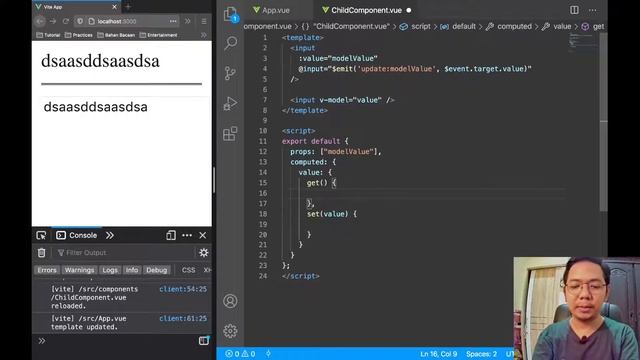This screenshot has height=360, width=640.
Task: Show overflow browser toolbar items chevron
Action: [x=187, y=21]
